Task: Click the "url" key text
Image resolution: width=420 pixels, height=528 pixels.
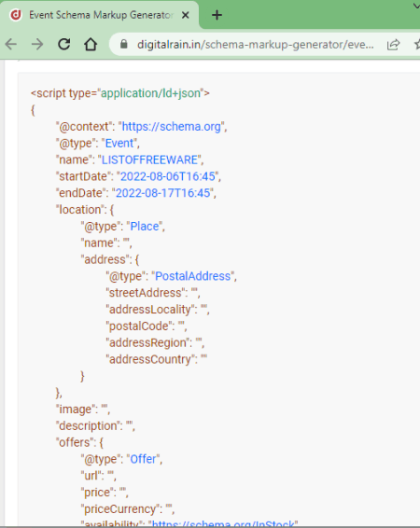Action: click(91, 476)
